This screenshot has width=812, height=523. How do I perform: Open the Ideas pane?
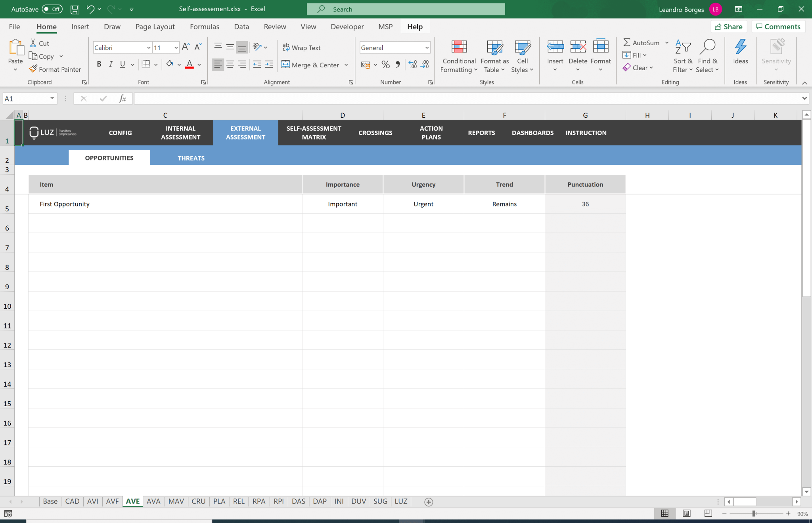[x=740, y=53]
